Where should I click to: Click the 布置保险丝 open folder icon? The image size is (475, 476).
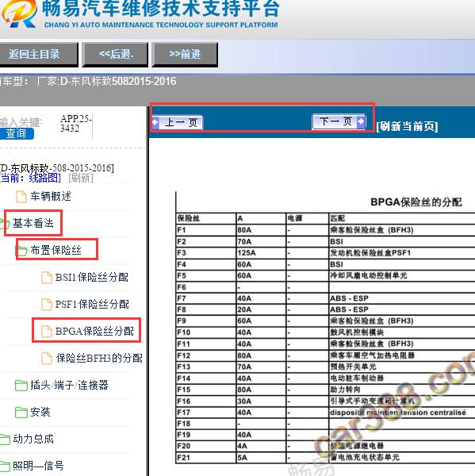click(21, 251)
